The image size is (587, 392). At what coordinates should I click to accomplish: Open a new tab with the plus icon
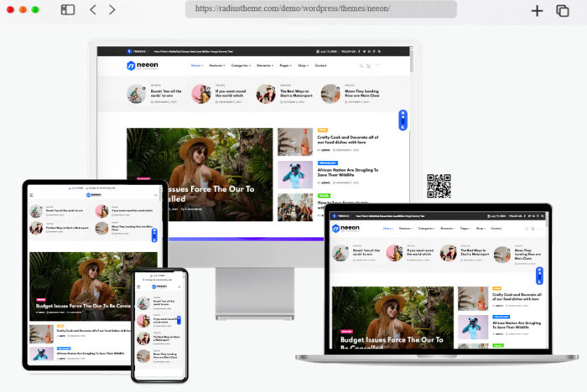point(537,11)
